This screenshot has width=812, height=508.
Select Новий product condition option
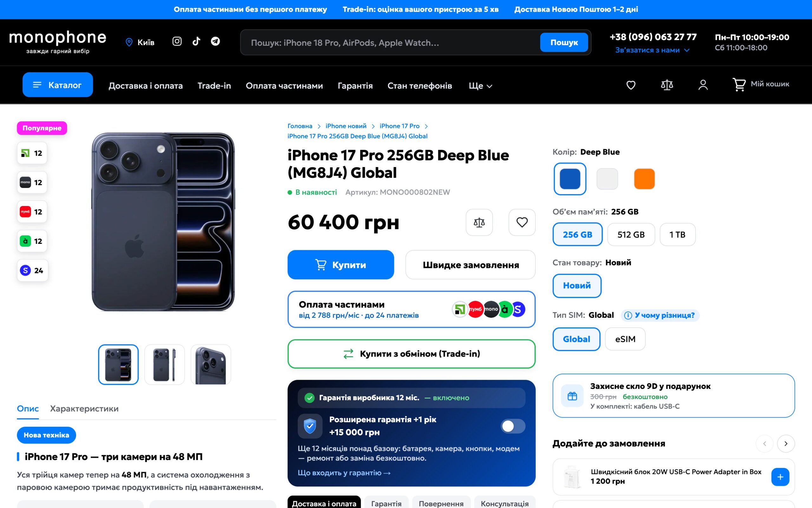coord(577,285)
